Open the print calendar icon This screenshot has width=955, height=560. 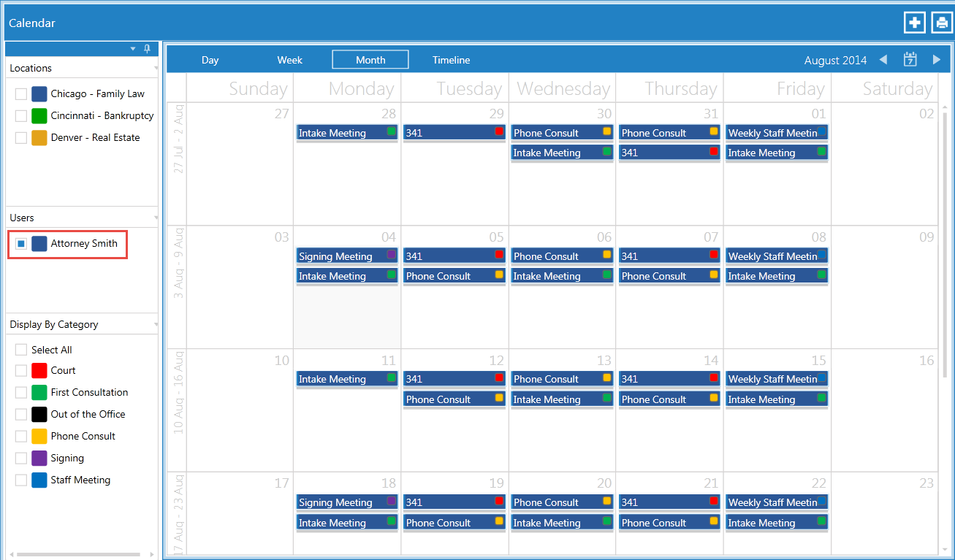click(x=941, y=22)
